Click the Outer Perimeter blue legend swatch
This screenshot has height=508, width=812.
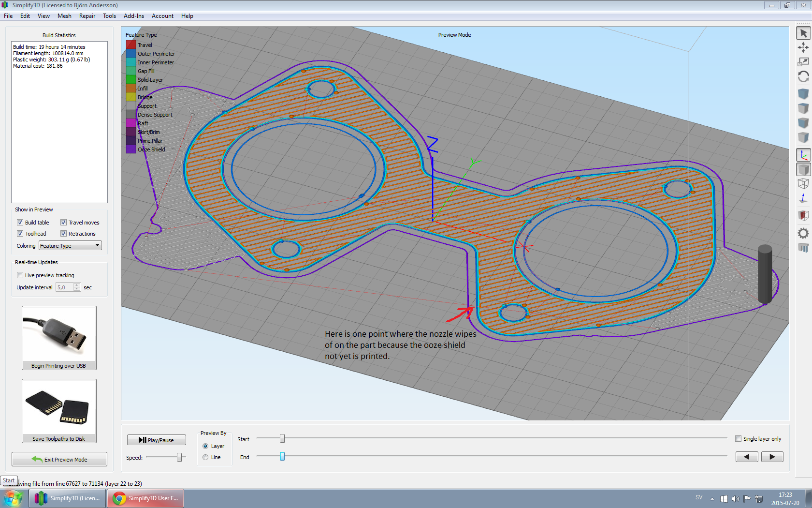point(131,54)
